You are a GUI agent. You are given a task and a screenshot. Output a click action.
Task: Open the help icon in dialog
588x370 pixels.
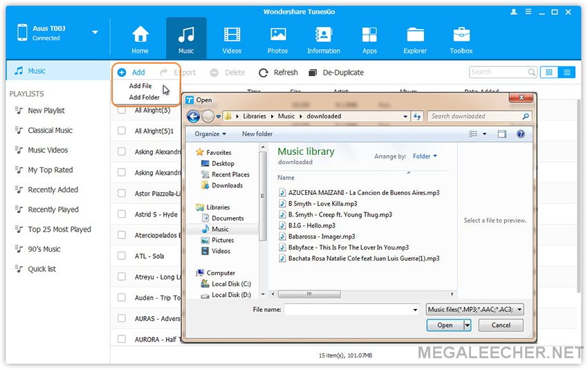point(520,134)
